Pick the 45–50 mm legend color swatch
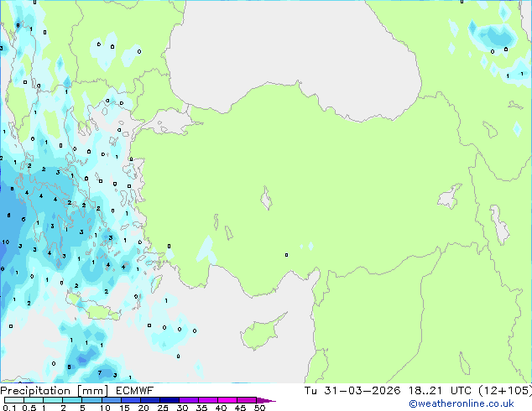 tap(247, 400)
